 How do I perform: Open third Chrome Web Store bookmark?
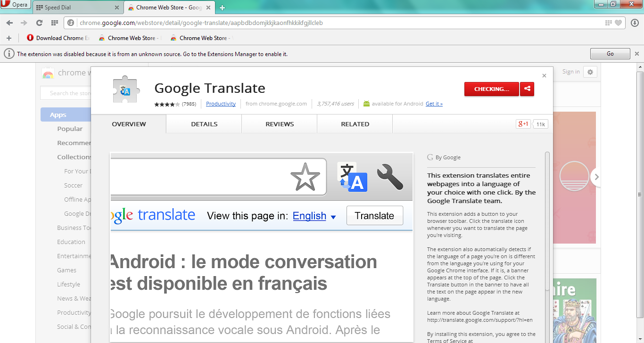202,38
